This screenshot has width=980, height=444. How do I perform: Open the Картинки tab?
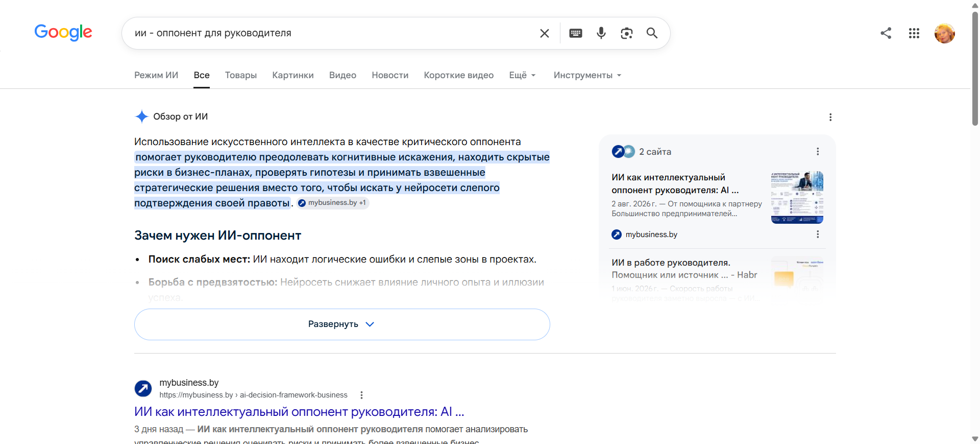293,75
